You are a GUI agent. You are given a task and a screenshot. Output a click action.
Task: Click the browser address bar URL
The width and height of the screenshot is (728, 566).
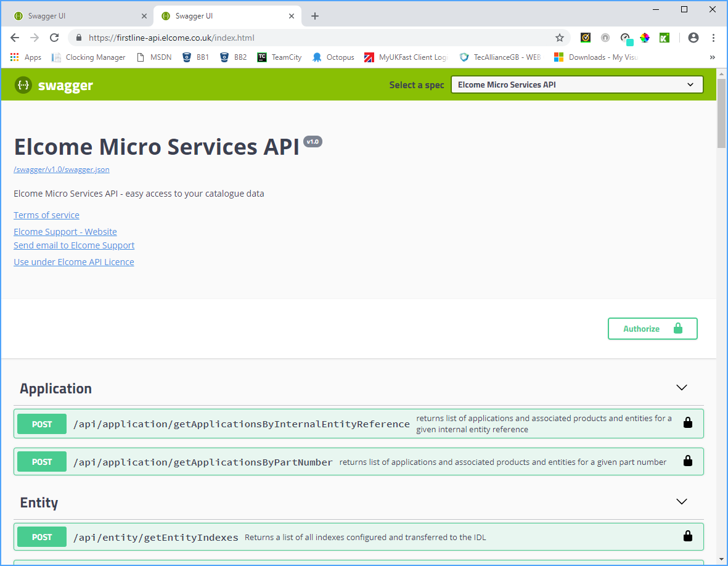pos(171,38)
